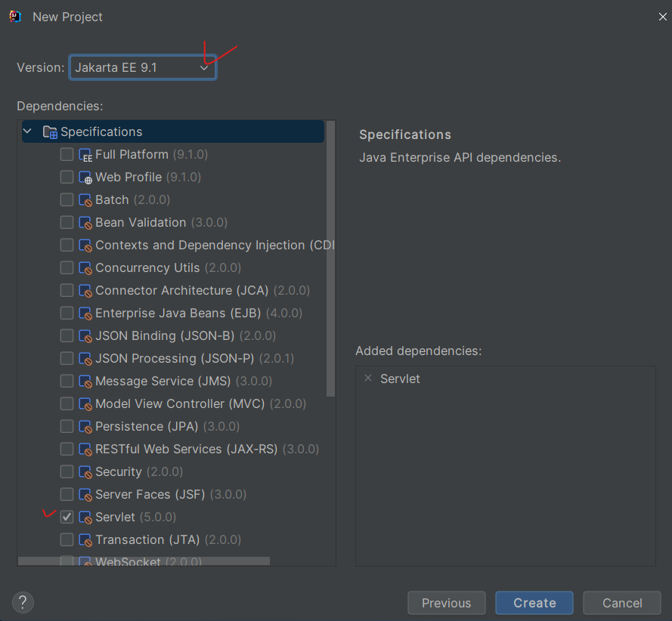Collapse the Specifications tree node
This screenshot has width=672, height=621.
point(27,131)
